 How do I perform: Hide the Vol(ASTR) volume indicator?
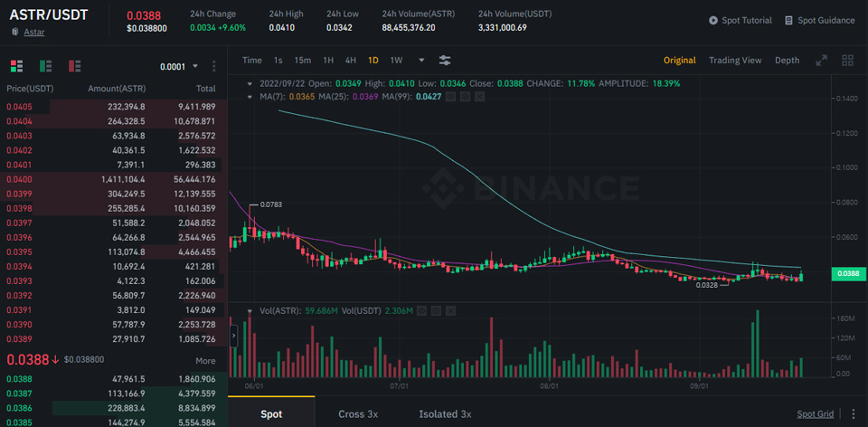tap(421, 310)
